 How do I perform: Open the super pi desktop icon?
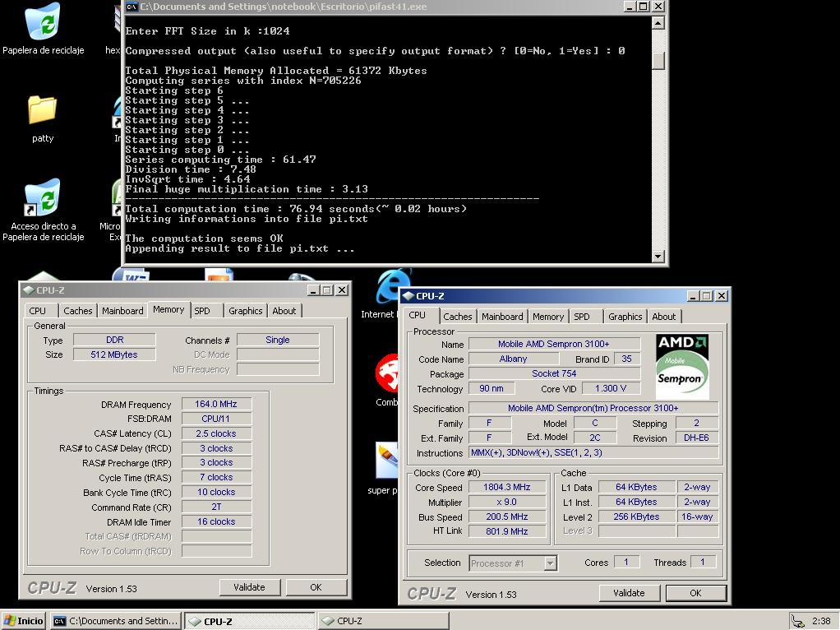pos(387,460)
